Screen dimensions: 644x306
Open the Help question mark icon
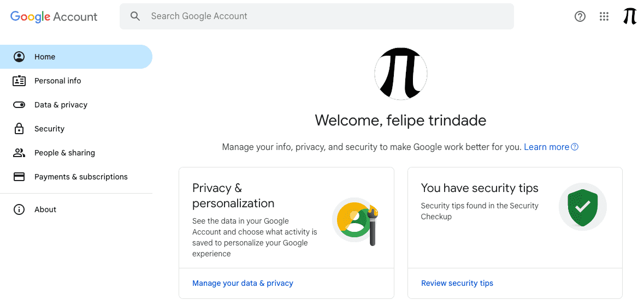pos(580,16)
